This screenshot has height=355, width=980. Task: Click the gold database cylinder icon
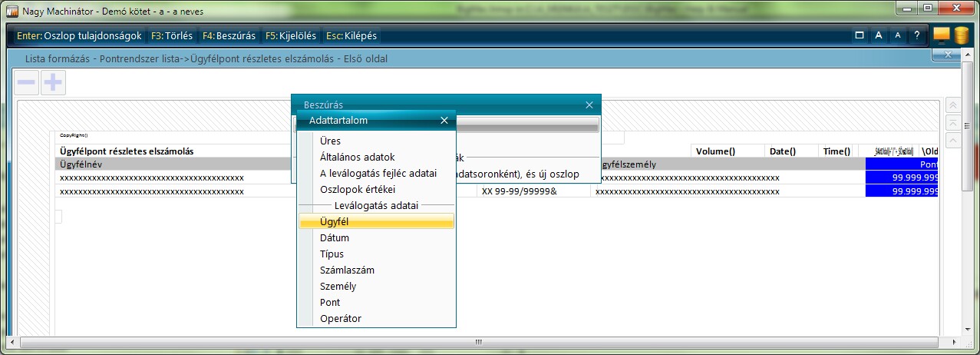coord(961,36)
